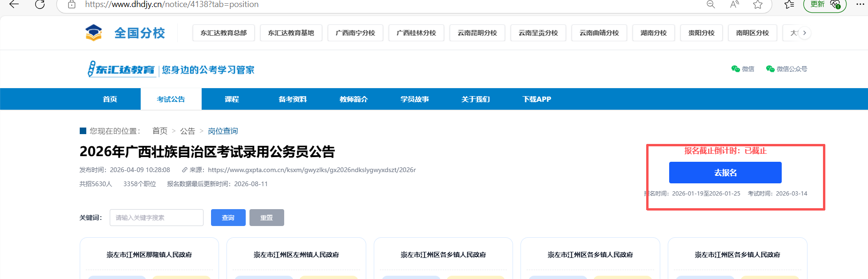Reload the page with refresh icon
Screen dimensions: 868x279
pyautogui.click(x=40, y=4)
